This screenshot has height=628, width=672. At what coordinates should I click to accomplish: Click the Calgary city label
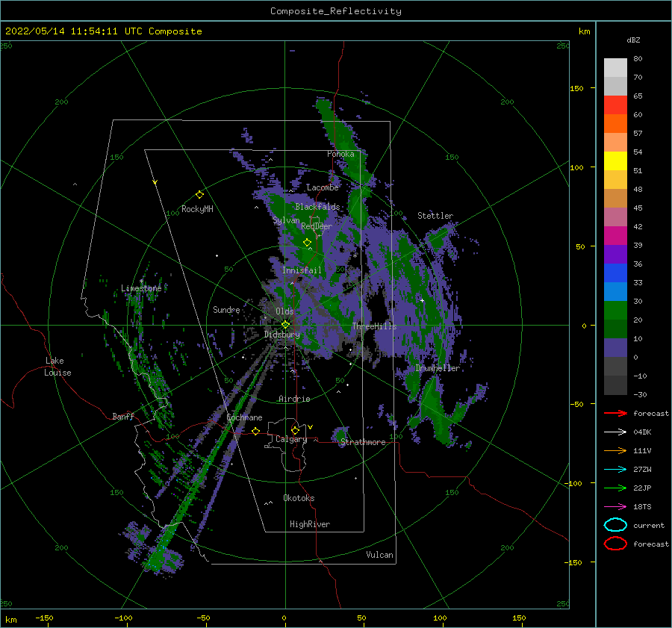click(x=291, y=439)
